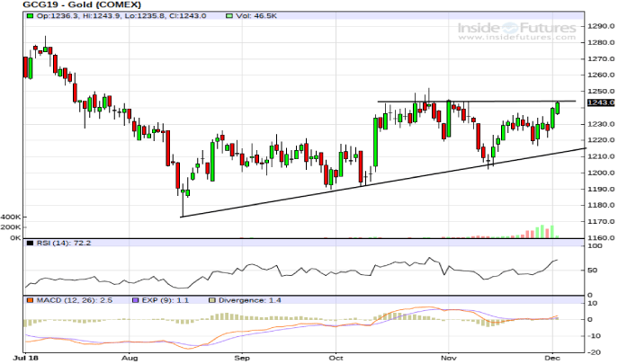Click the GCG19 - Gold (COMEX) title
This screenshot has width=618, height=364.
75,5
